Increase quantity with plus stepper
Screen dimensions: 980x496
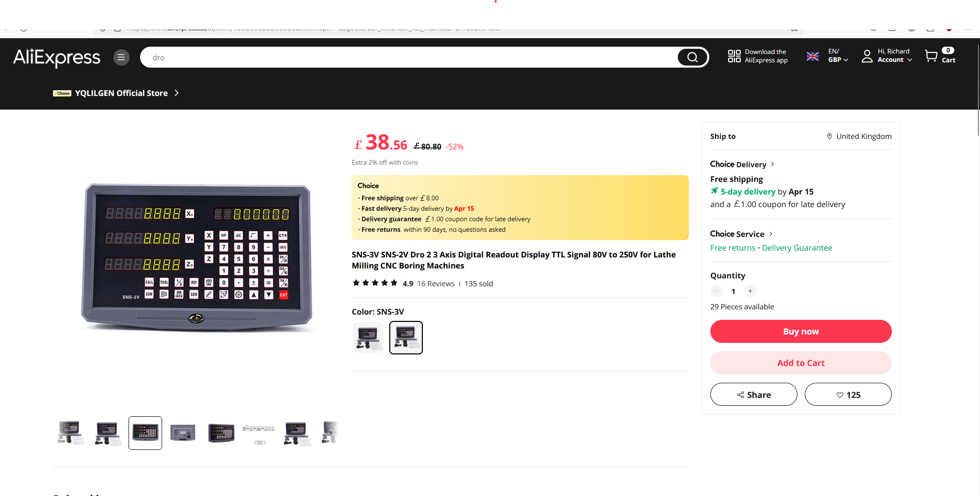click(x=750, y=291)
